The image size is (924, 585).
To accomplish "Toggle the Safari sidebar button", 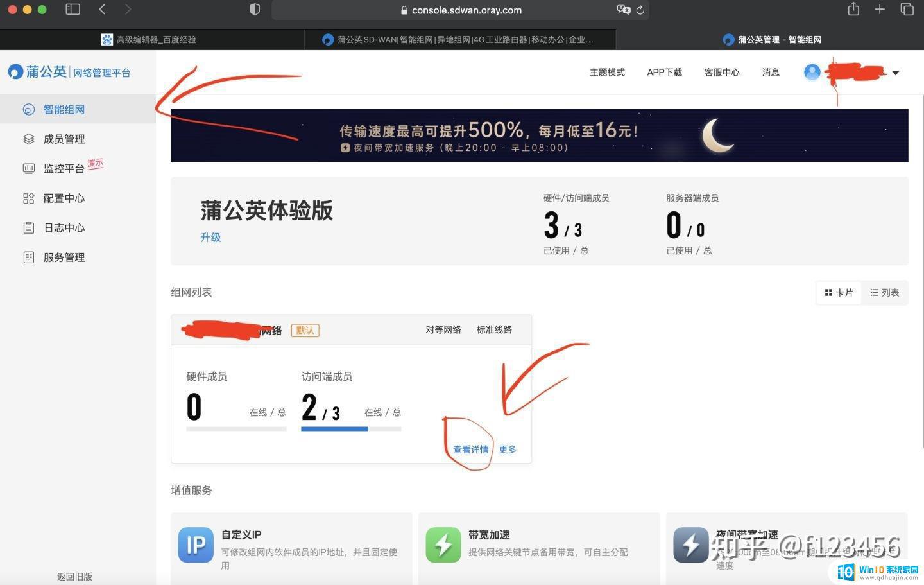I will [x=73, y=9].
